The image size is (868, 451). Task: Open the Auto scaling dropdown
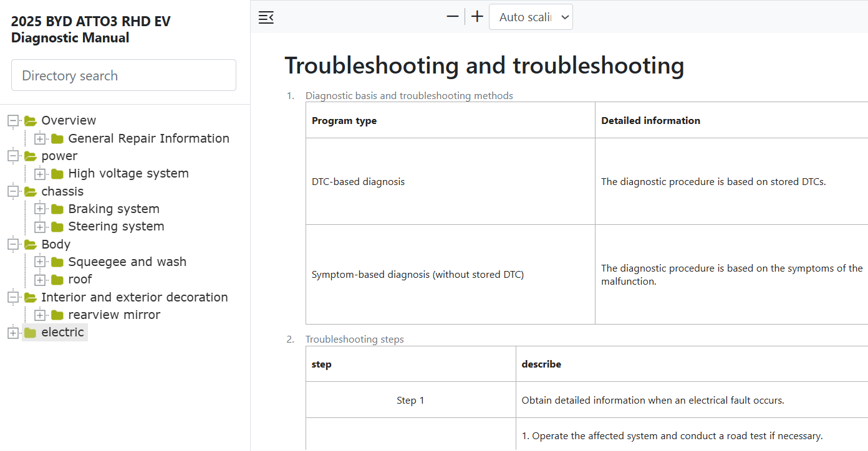point(531,17)
